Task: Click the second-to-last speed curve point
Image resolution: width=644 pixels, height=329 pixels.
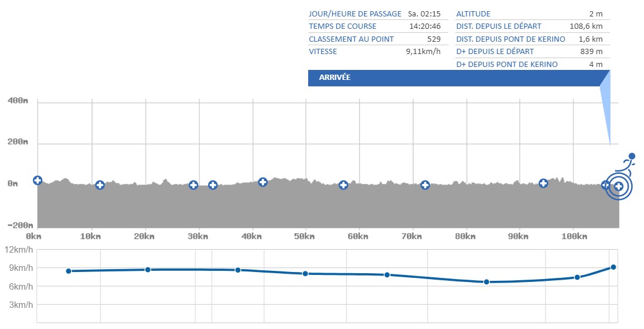Action: pyautogui.click(x=578, y=277)
